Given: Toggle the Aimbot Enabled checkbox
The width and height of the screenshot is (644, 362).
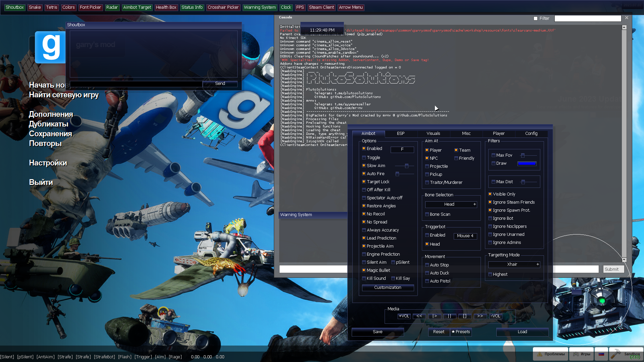Looking at the screenshot, I should [x=364, y=148].
